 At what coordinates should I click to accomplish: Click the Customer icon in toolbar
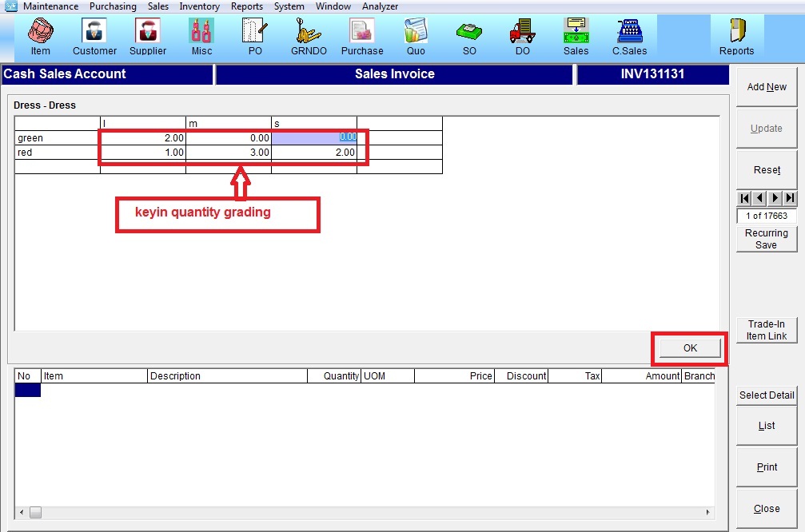pyautogui.click(x=94, y=37)
